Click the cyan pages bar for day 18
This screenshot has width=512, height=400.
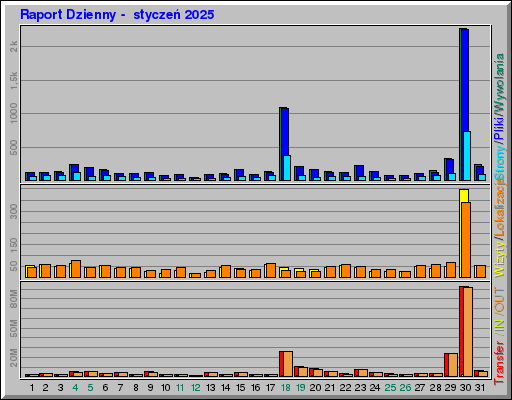(287, 168)
